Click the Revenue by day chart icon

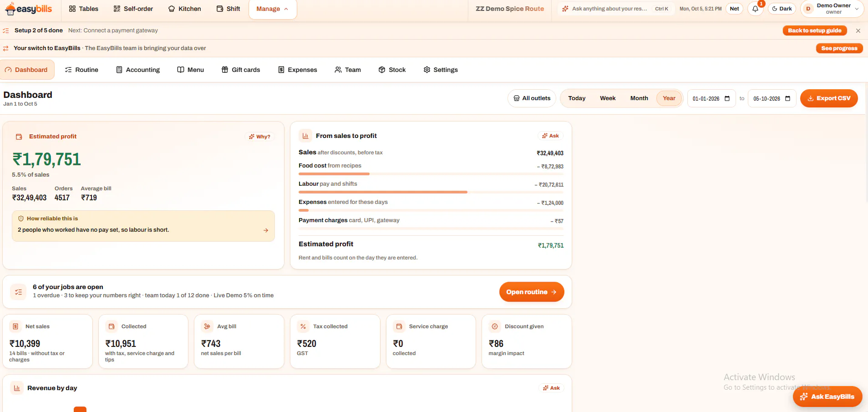(17, 388)
